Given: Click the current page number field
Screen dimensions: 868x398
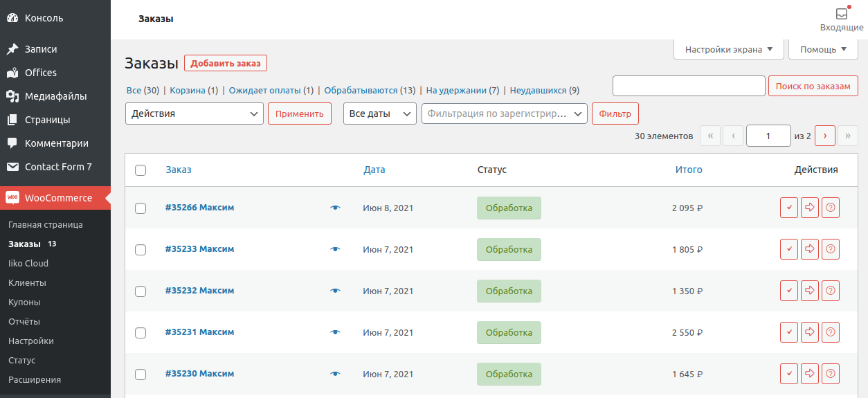Looking at the screenshot, I should pos(768,136).
